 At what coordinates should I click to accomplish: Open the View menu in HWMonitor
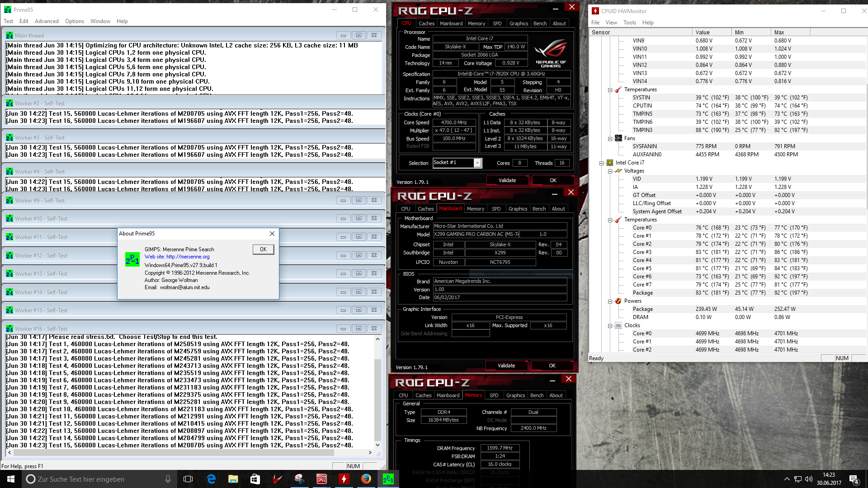click(611, 23)
